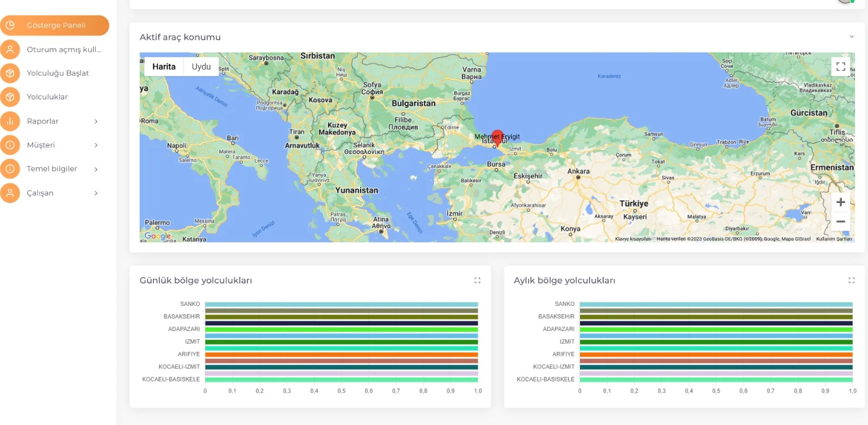
Task: Click the Müşteri info icon
Action: [10, 145]
